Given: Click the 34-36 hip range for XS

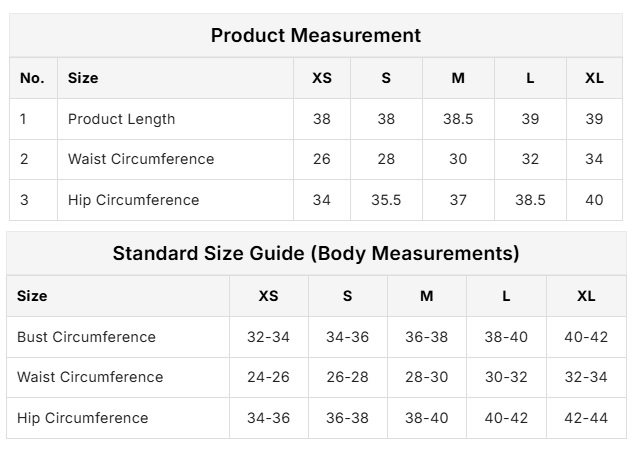Looking at the screenshot, I should [268, 418].
